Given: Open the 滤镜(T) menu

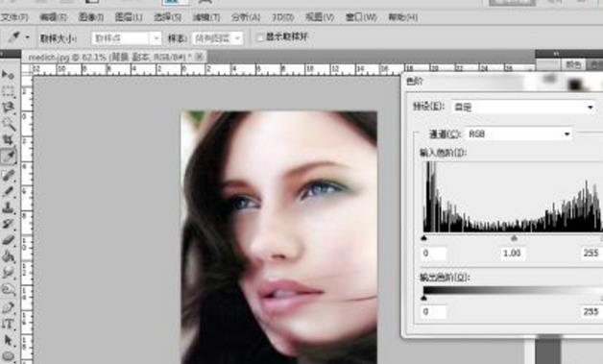Looking at the screenshot, I should coord(206,17).
